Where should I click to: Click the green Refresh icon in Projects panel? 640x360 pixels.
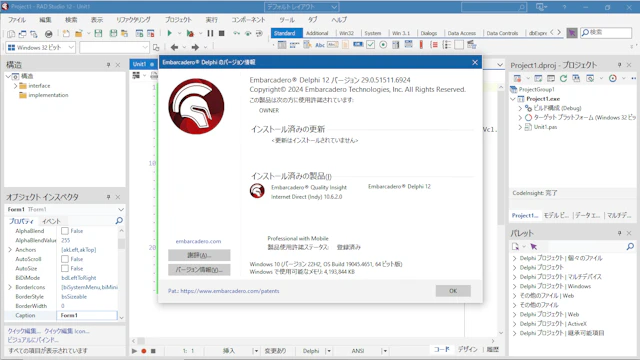coord(563,78)
